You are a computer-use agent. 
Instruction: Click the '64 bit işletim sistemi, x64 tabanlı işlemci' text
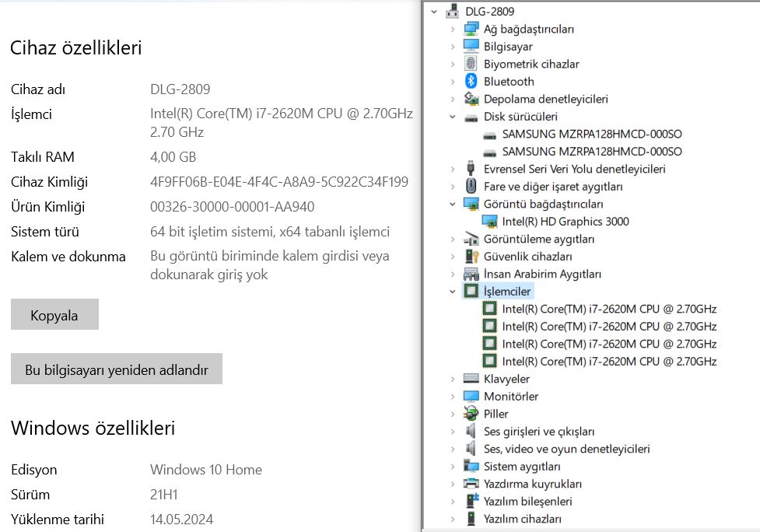(270, 232)
